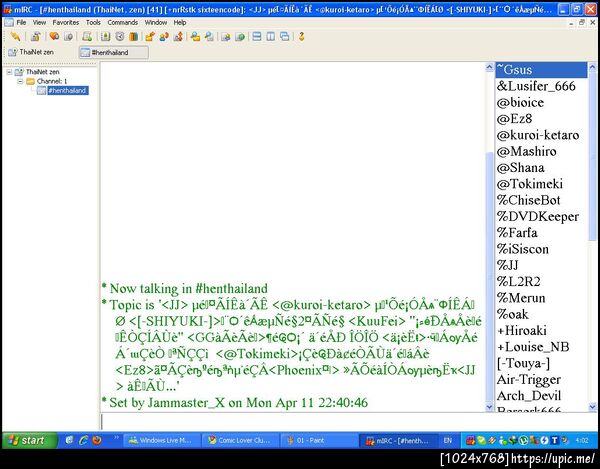Tile windows vertically via toolbar icon
This screenshot has height=469, width=600.
271,37
